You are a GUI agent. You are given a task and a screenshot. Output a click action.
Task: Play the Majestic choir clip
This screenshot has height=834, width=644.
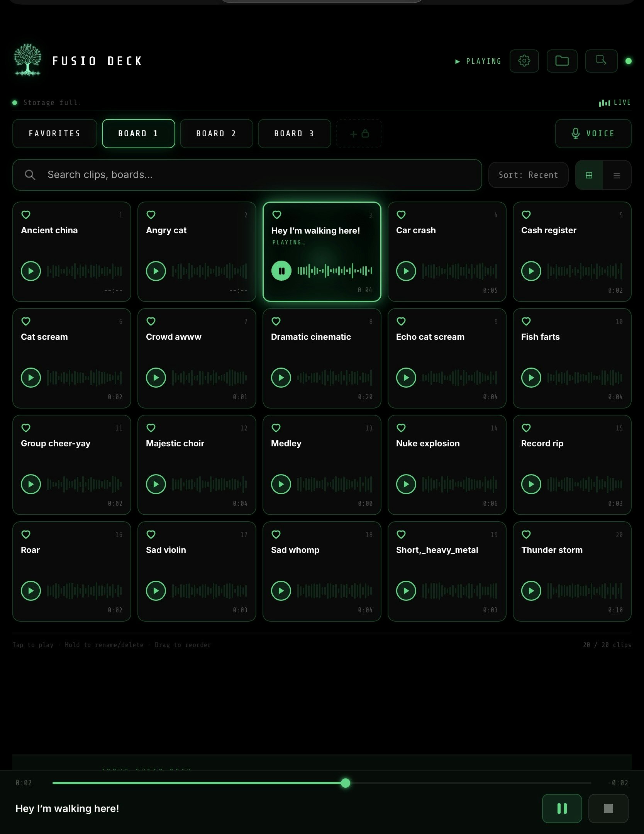coord(156,484)
